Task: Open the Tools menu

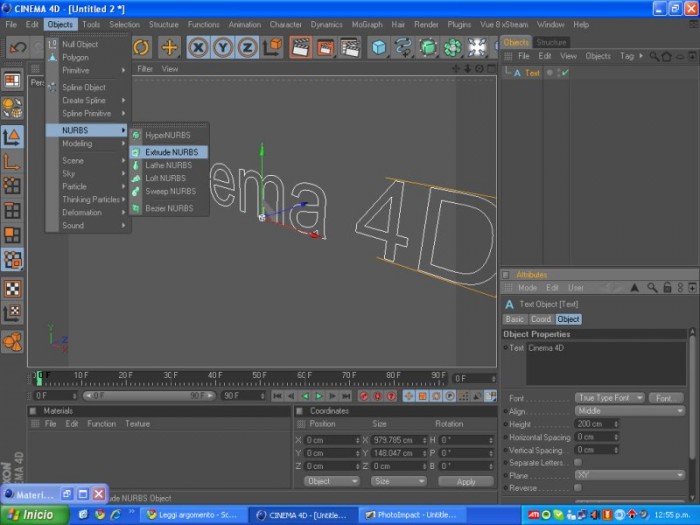Action: pos(91,25)
